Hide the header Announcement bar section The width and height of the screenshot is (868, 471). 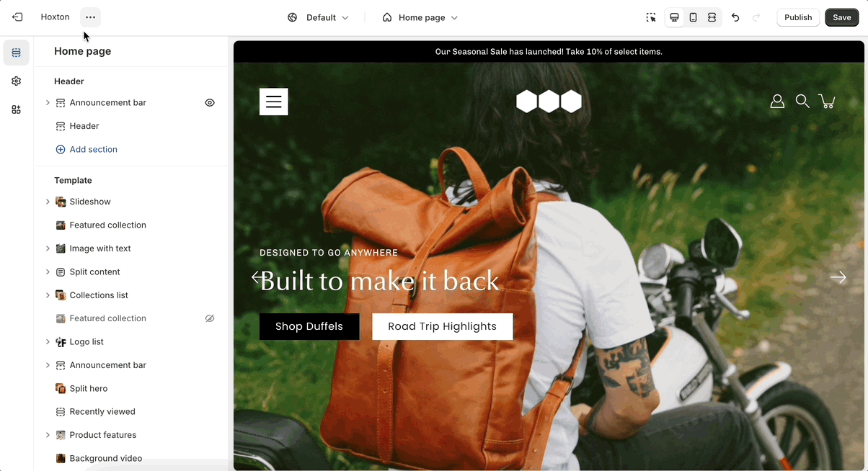coord(210,103)
